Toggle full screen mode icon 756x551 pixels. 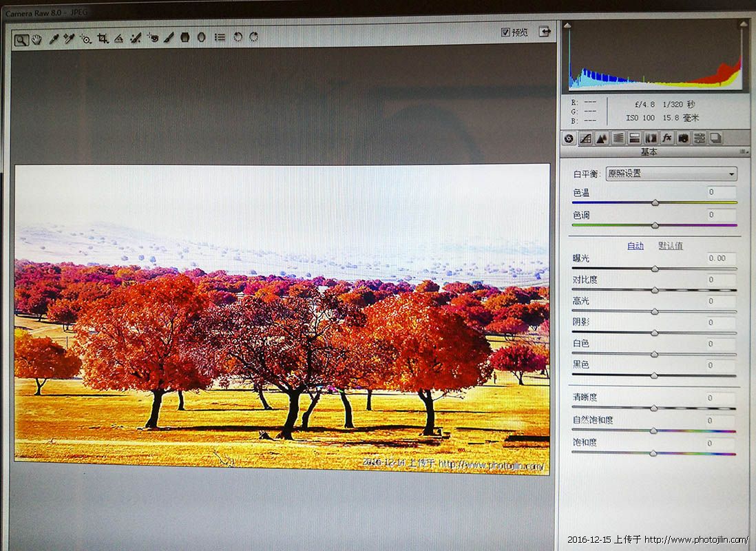pyautogui.click(x=545, y=32)
